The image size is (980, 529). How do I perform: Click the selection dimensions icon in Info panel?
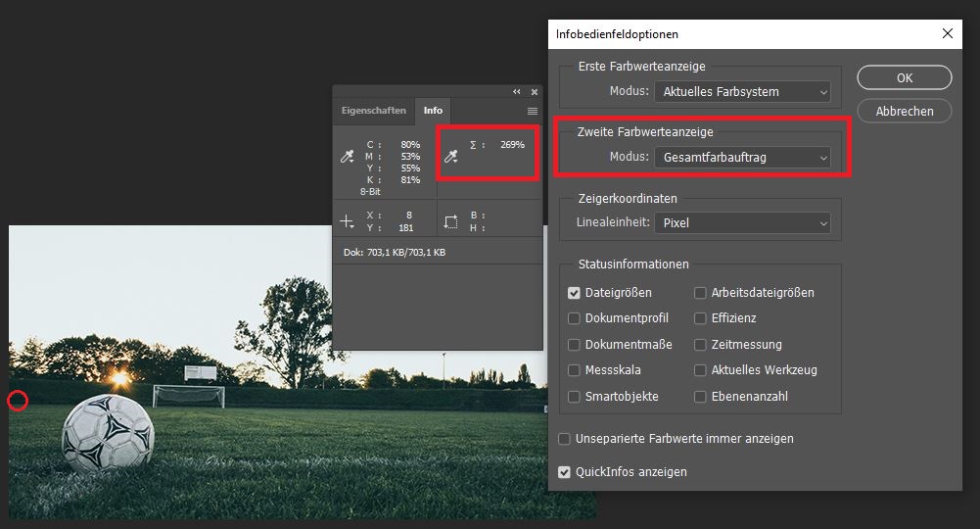451,221
